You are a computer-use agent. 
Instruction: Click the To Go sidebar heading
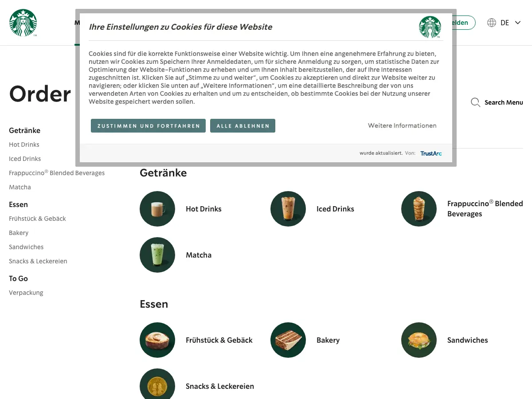(x=18, y=278)
